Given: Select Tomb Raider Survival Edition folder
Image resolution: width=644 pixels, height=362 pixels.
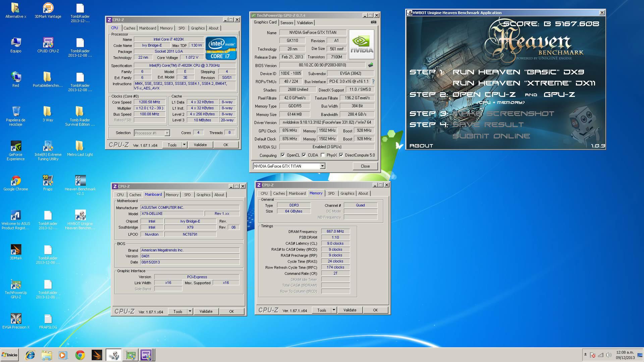Looking at the screenshot, I should click(80, 116).
